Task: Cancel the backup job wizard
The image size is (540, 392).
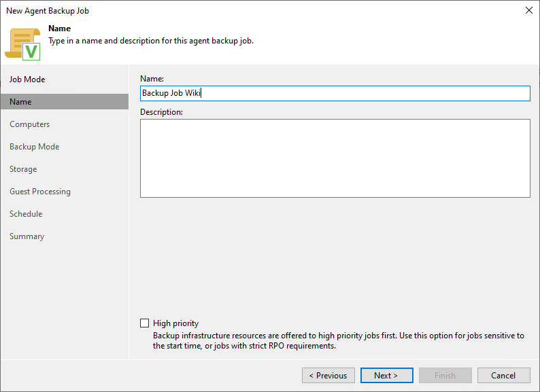Action: [503, 376]
